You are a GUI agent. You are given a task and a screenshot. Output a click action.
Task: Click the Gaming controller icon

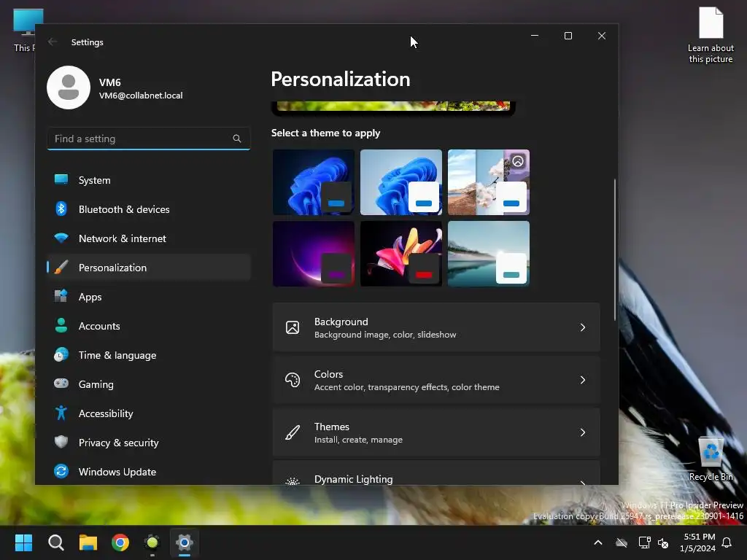(61, 384)
